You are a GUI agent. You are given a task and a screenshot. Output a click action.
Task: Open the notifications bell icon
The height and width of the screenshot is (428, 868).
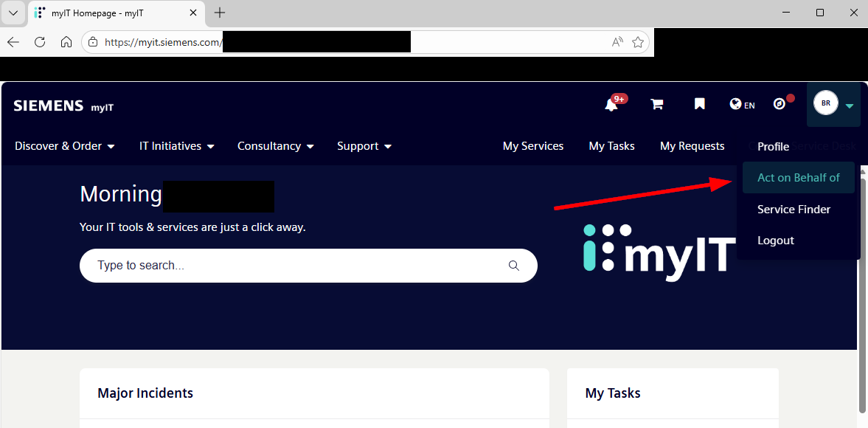[x=611, y=105]
